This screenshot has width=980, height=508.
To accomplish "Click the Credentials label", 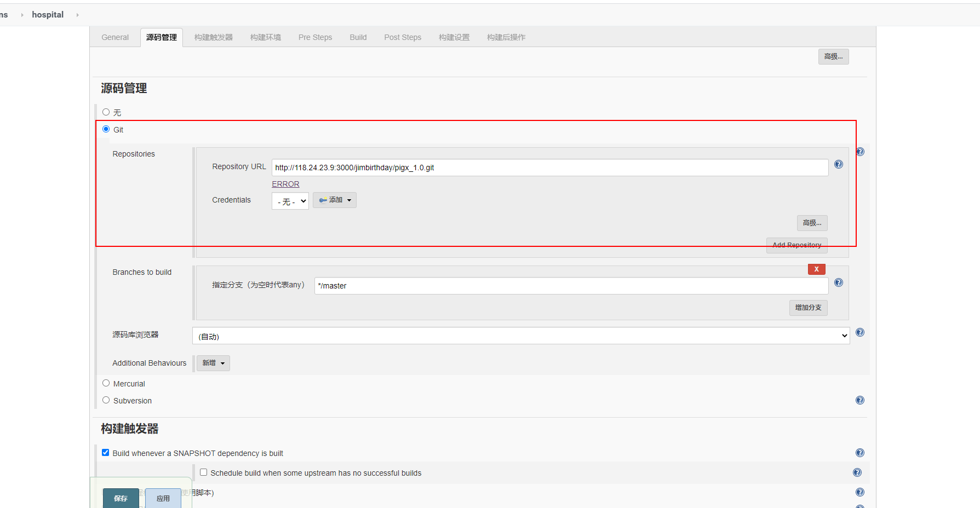I will tap(231, 200).
